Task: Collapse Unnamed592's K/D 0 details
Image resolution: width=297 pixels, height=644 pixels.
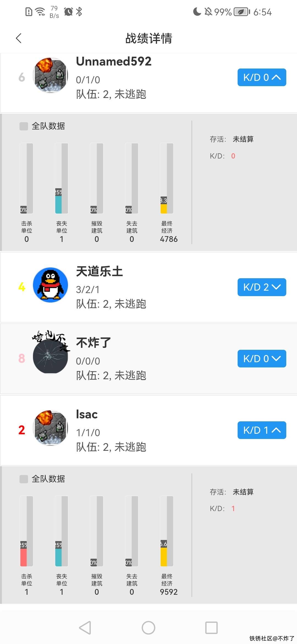Action: point(262,77)
